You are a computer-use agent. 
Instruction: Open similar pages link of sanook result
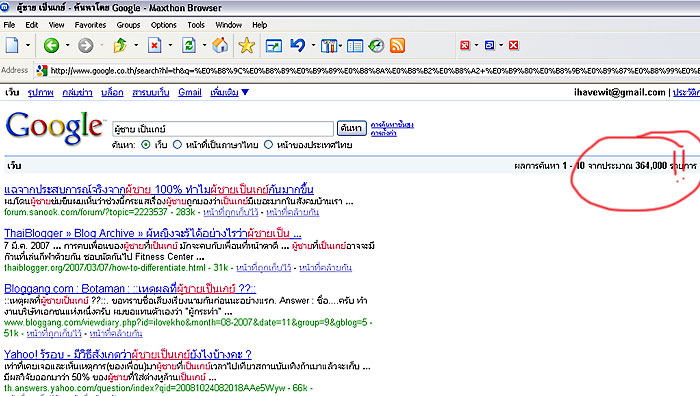292,213
